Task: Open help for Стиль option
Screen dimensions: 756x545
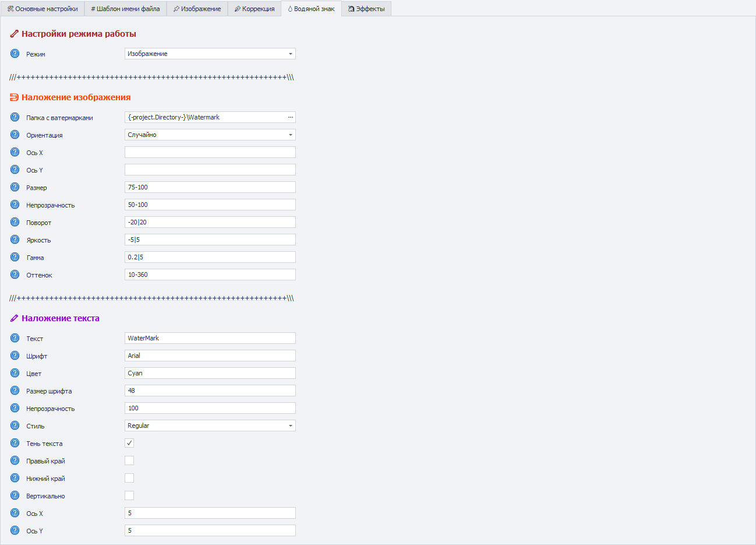Action: (15, 426)
